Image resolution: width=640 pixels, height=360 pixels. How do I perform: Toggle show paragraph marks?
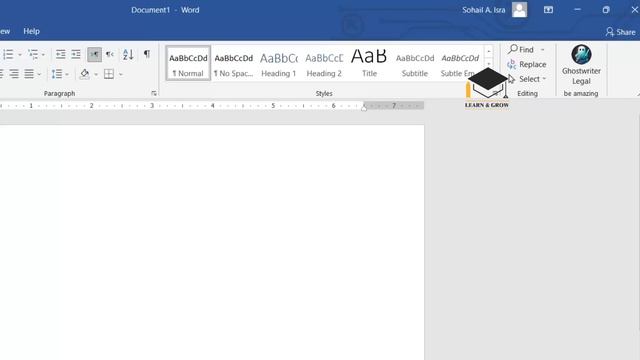pos(147,54)
